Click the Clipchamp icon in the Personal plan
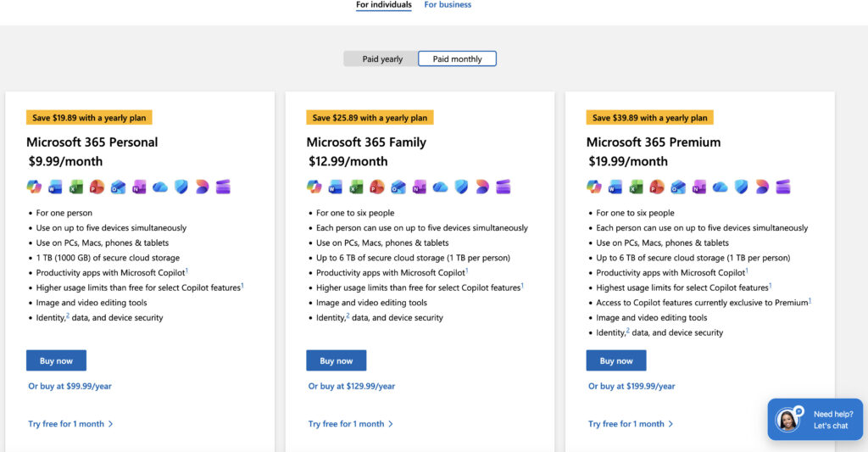 click(x=223, y=187)
